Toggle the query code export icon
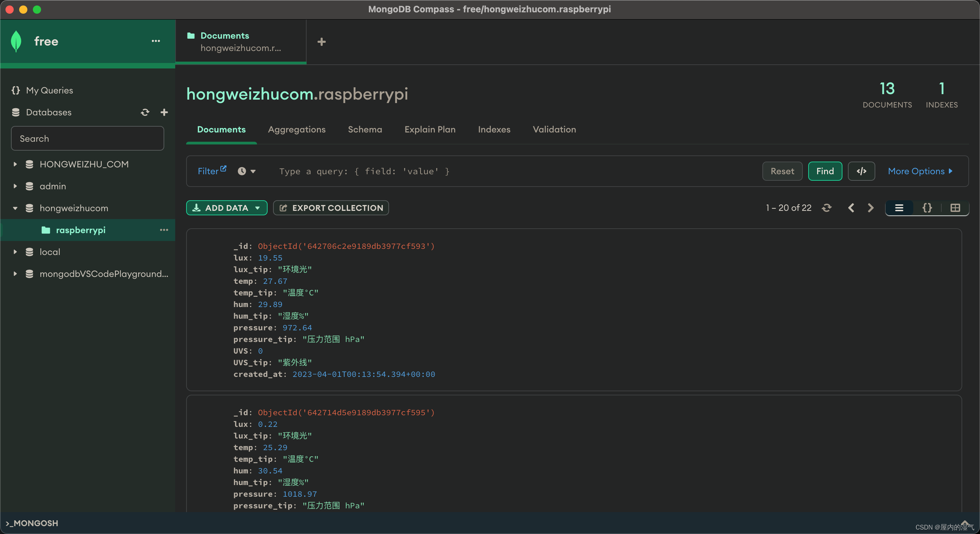The width and height of the screenshot is (980, 534). tap(861, 171)
